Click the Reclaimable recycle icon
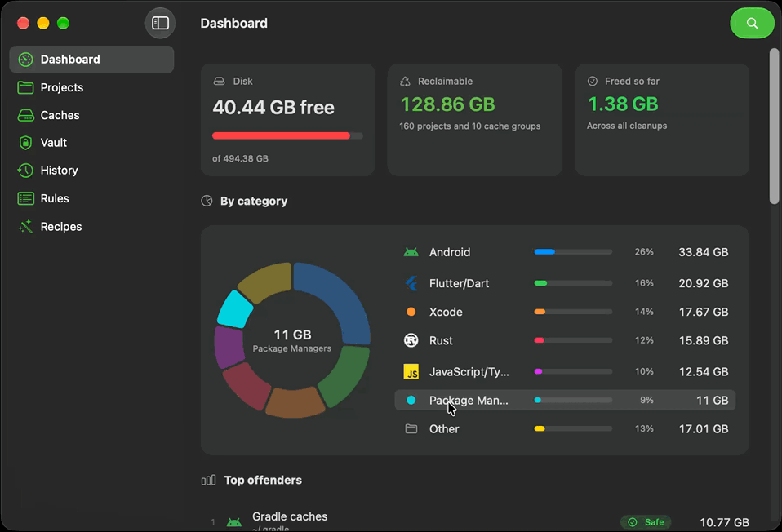The image size is (782, 532). 405,82
